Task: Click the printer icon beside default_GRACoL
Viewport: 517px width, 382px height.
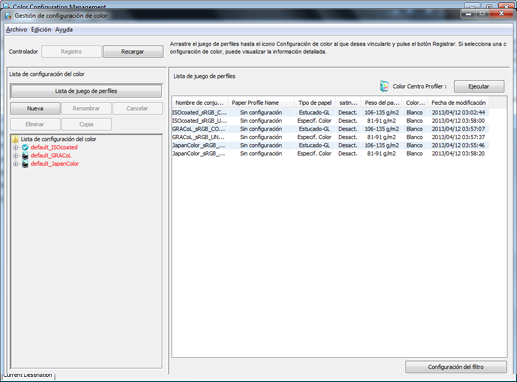Action: (x=25, y=155)
